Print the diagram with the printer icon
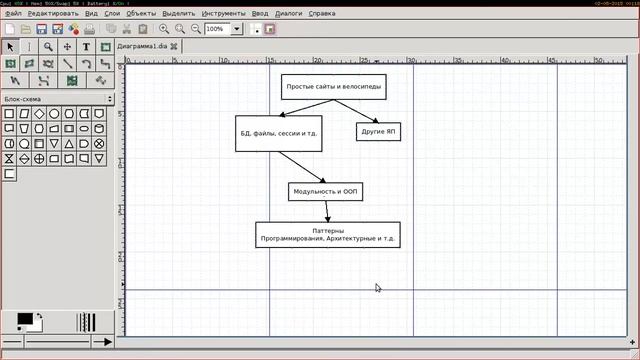Image resolution: width=640 pixels, height=360 pixels. [89, 29]
